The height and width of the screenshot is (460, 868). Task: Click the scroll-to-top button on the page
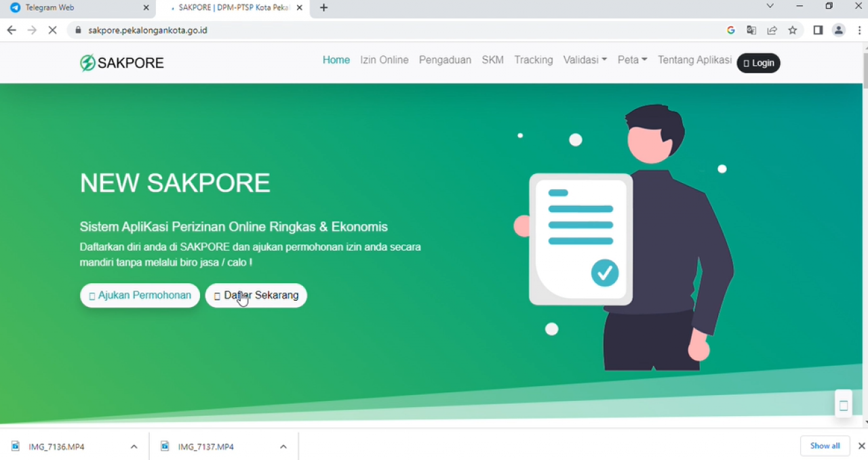click(x=844, y=404)
